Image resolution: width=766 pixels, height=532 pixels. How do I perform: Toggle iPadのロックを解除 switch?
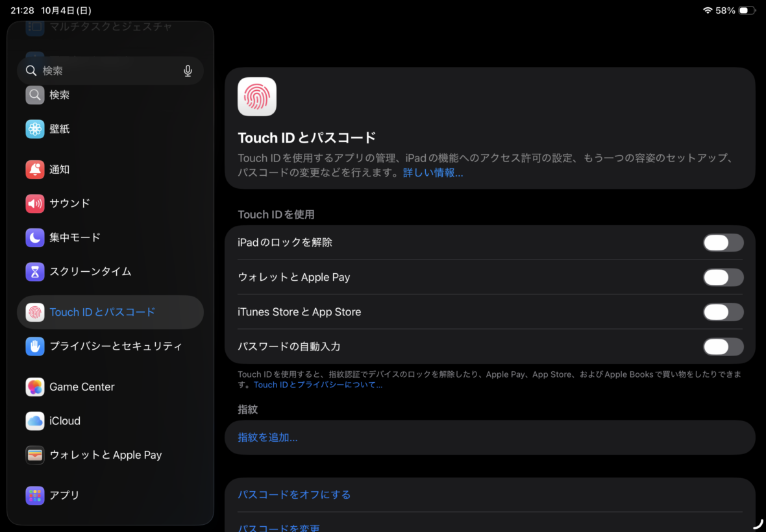tap(723, 243)
